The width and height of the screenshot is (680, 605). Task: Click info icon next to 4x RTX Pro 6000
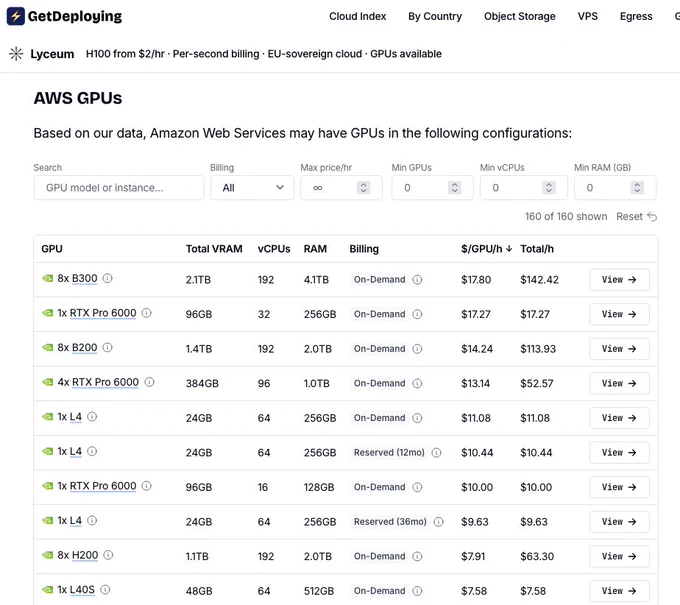click(x=149, y=382)
